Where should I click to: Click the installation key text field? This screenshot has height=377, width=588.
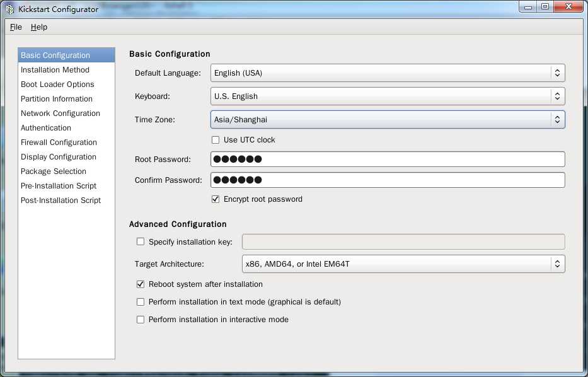403,242
